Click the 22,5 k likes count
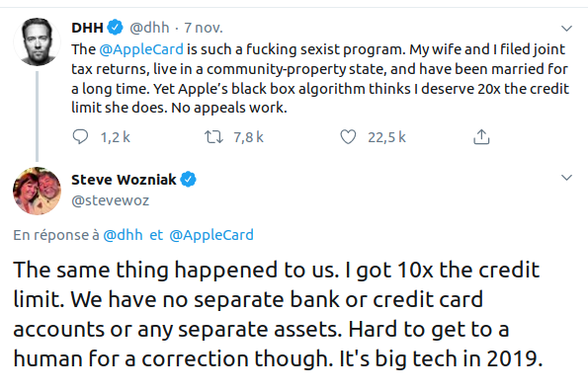This screenshot has height=392, width=588. 386,137
